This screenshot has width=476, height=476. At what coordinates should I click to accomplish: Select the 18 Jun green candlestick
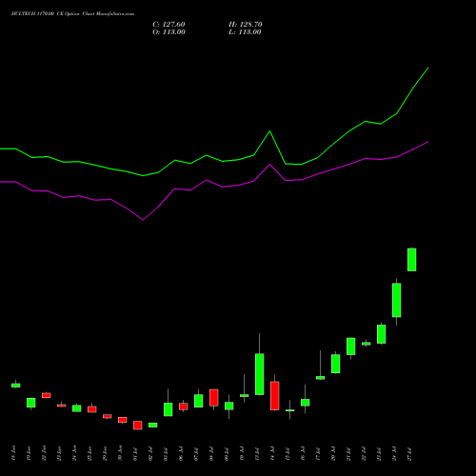[16, 386]
